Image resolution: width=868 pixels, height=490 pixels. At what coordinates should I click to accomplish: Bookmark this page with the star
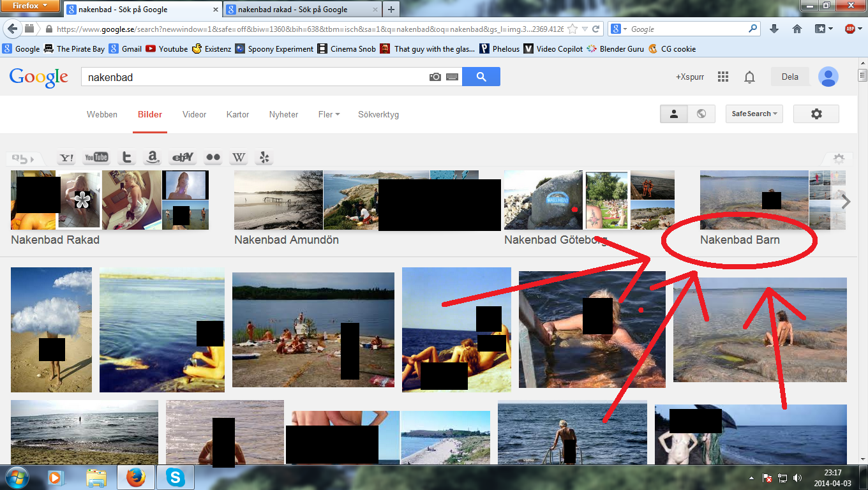tap(572, 29)
